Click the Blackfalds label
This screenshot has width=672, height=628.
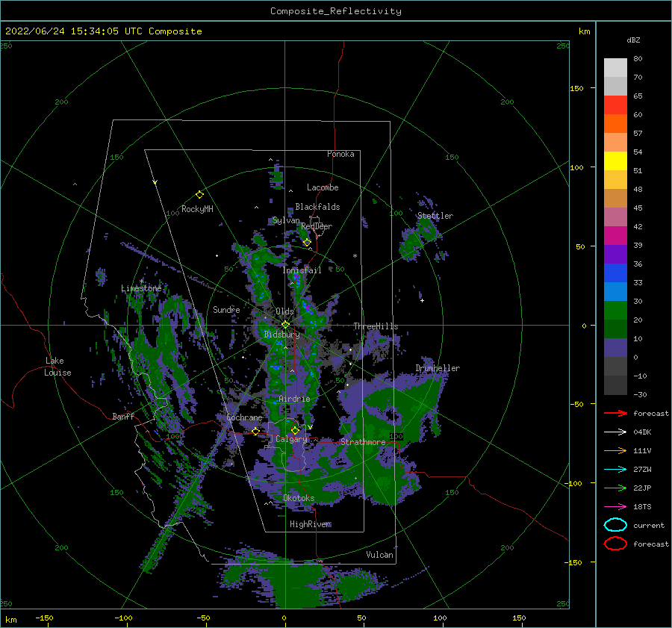click(317, 207)
